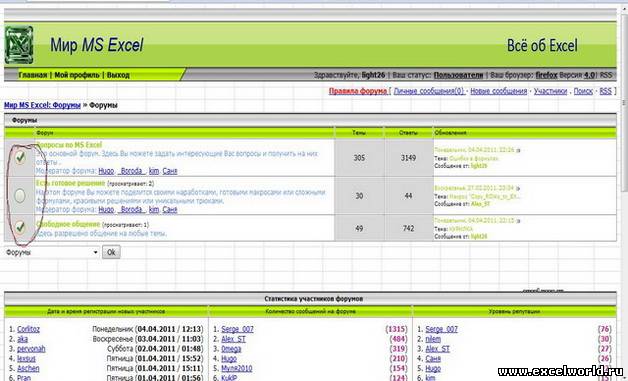This screenshot has width=628, height=381.
Task: Click the arrow icon after the 04.04.2011 22:26 date
Action: (518, 151)
